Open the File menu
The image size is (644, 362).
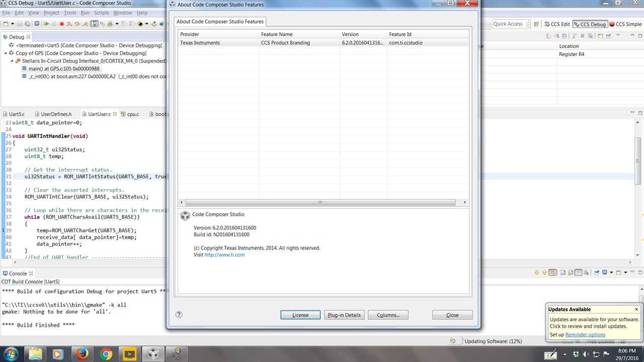pyautogui.click(x=6, y=13)
